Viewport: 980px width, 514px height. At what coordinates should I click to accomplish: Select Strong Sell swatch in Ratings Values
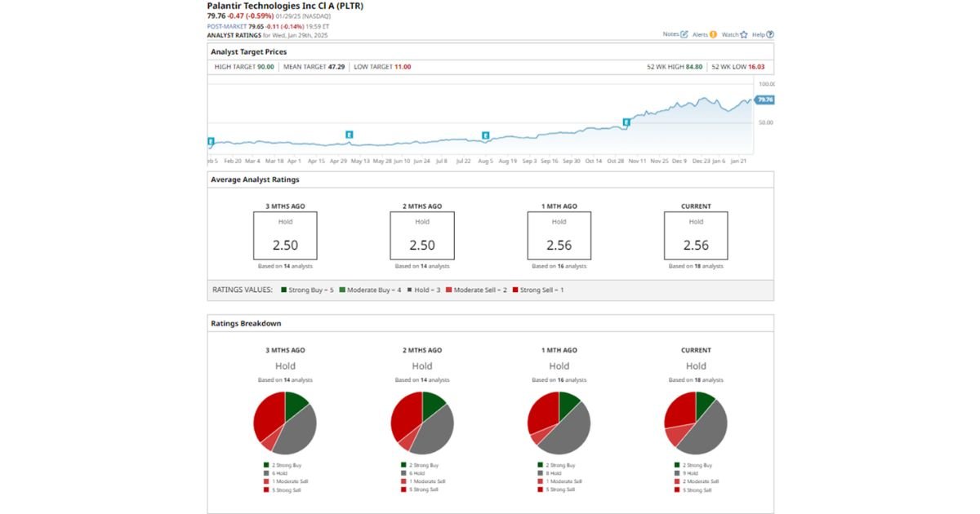point(514,290)
